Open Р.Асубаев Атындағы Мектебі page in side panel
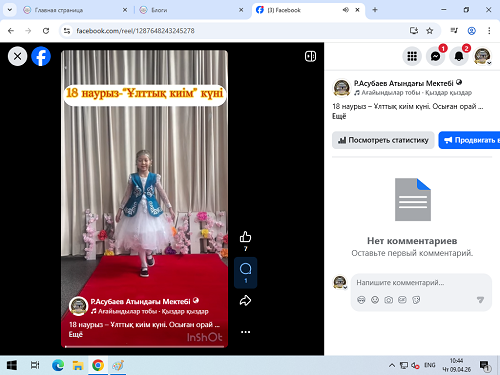This screenshot has width=500, height=375. (404, 83)
